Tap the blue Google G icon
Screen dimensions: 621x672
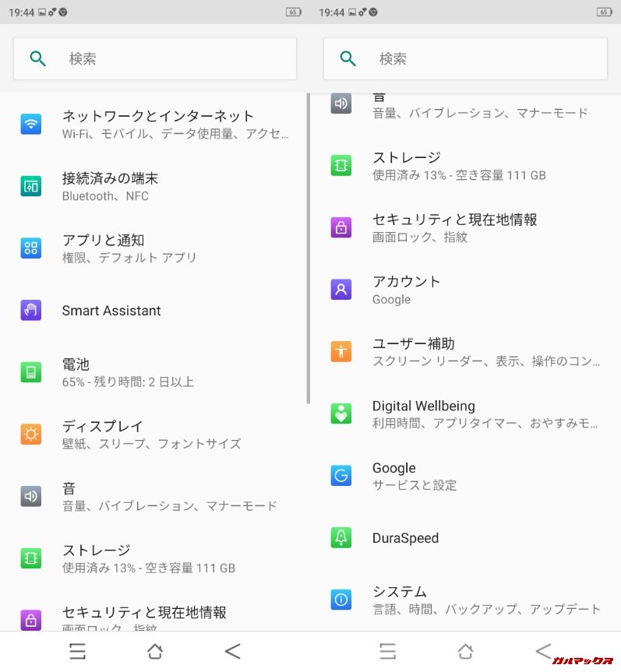tap(341, 476)
